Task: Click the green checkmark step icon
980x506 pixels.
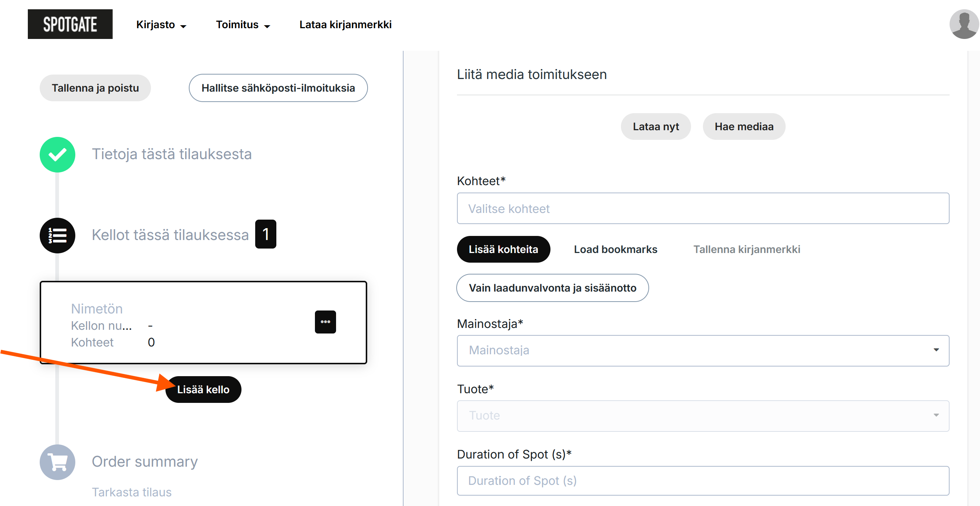Action: click(57, 154)
